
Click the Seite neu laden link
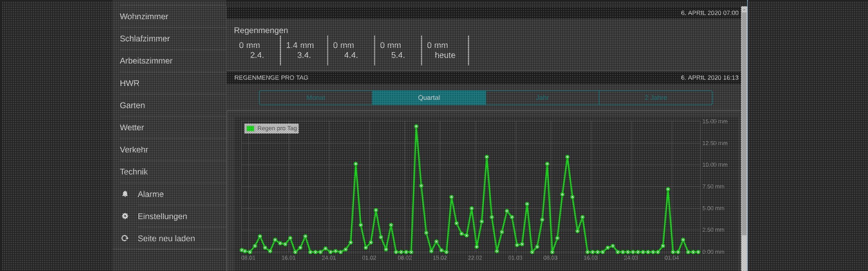pyautogui.click(x=166, y=238)
